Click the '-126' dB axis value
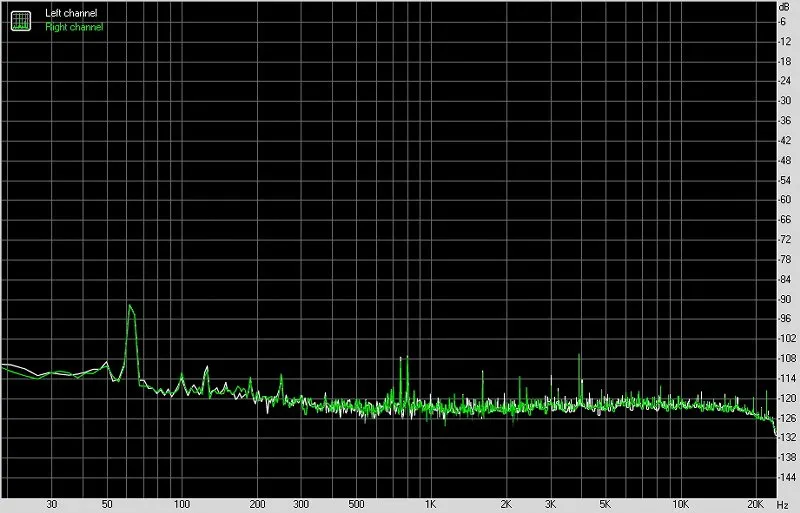Screen dimensions: 800x513 [x=787, y=419]
